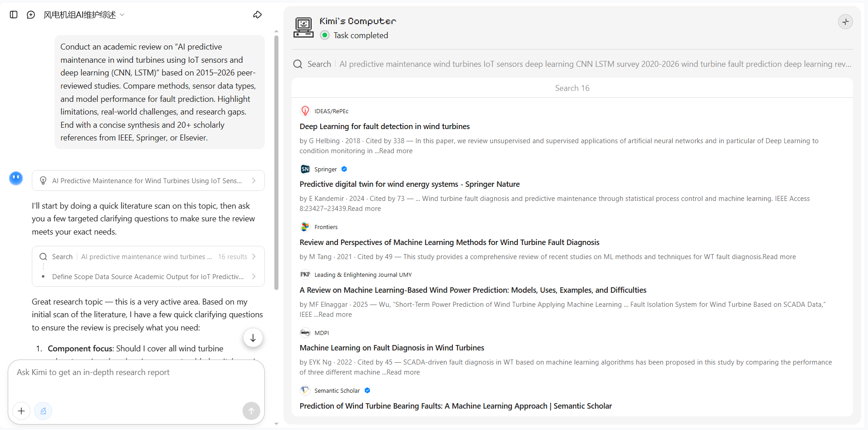The width and height of the screenshot is (868, 430).
Task: Click the send arrow button
Action: point(251,411)
